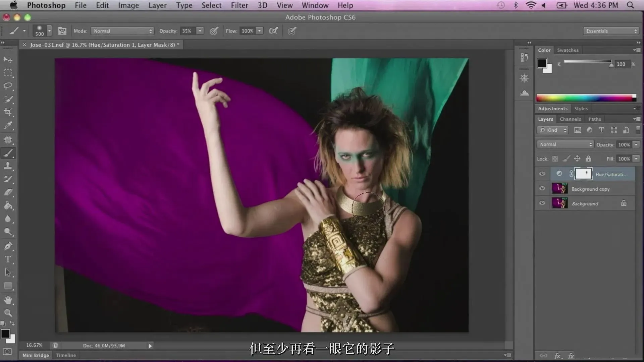Image resolution: width=644 pixels, height=362 pixels.
Task: Select the Lasso tool
Action: pyautogui.click(x=8, y=86)
